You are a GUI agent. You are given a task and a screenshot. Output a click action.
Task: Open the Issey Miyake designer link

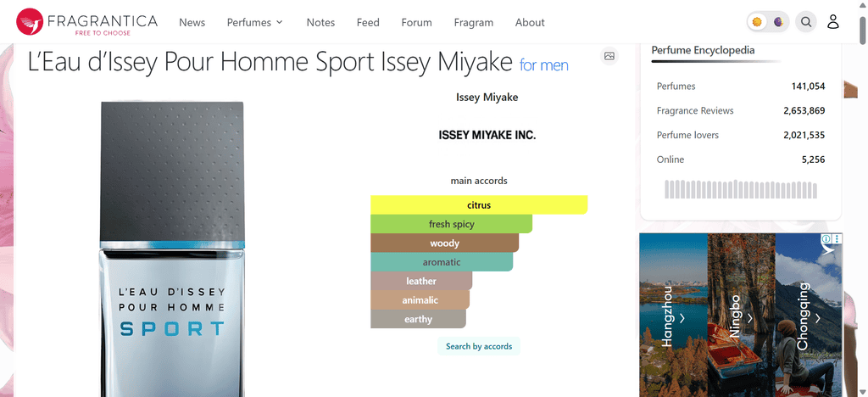pyautogui.click(x=487, y=98)
